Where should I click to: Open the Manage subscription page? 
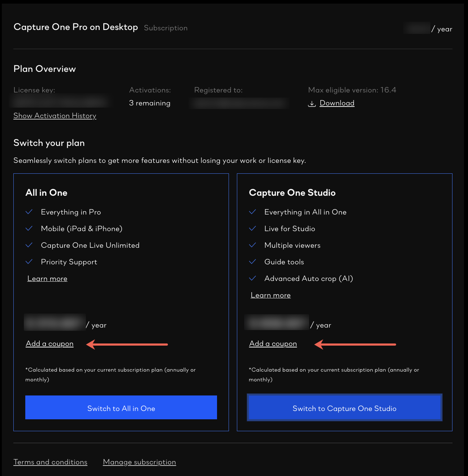139,462
